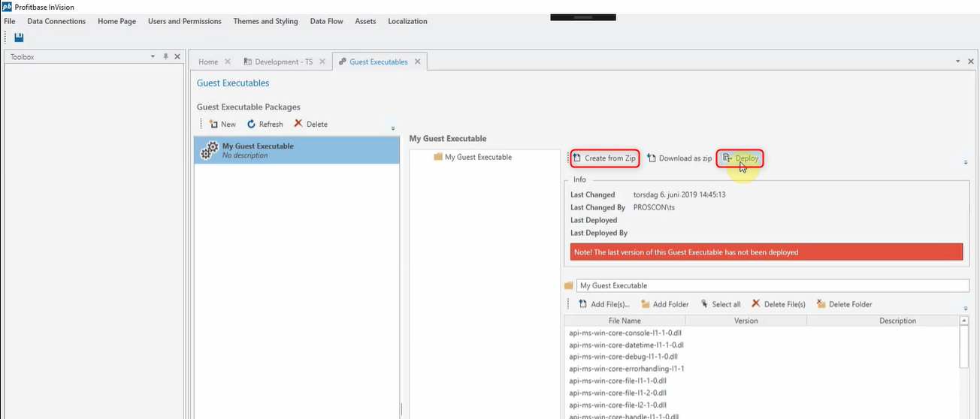Open the document tabs list dropdown arrow
The height and width of the screenshot is (419, 980).
coord(958,62)
